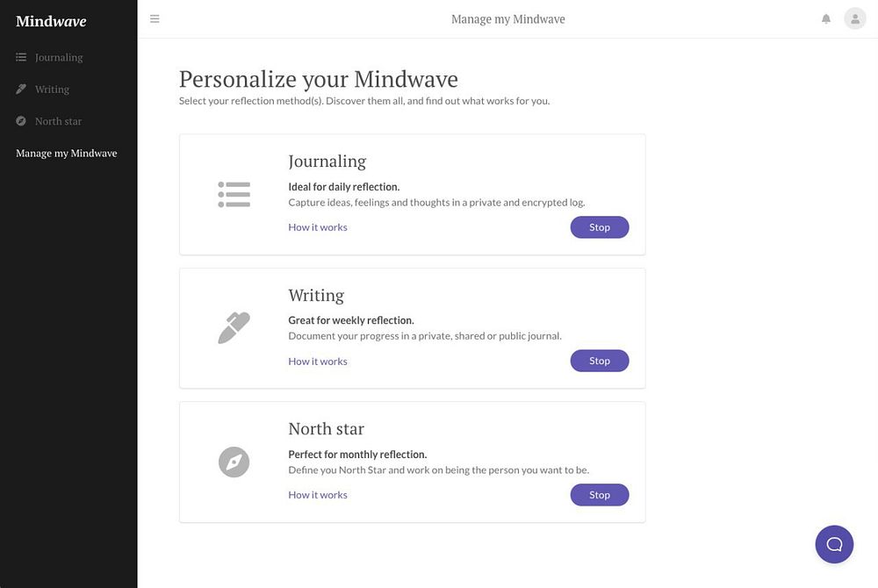878x588 pixels.
Task: Open the user profile avatar
Action: pyautogui.click(x=854, y=18)
